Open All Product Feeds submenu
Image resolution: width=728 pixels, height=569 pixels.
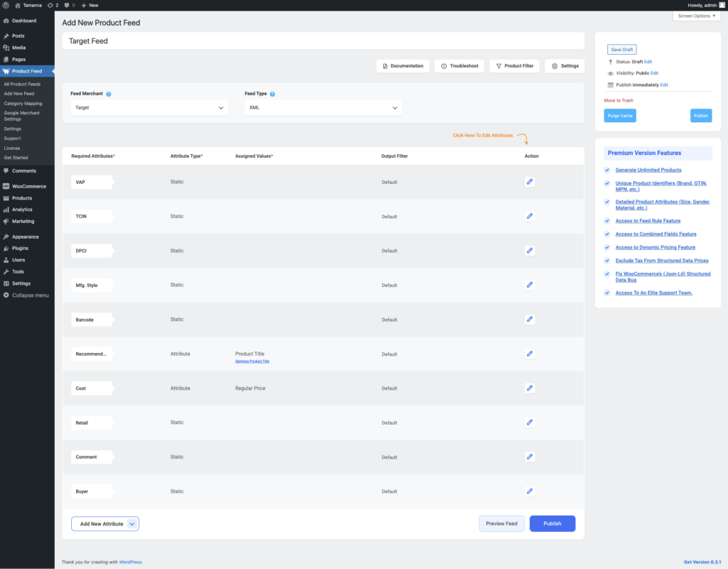click(x=22, y=84)
